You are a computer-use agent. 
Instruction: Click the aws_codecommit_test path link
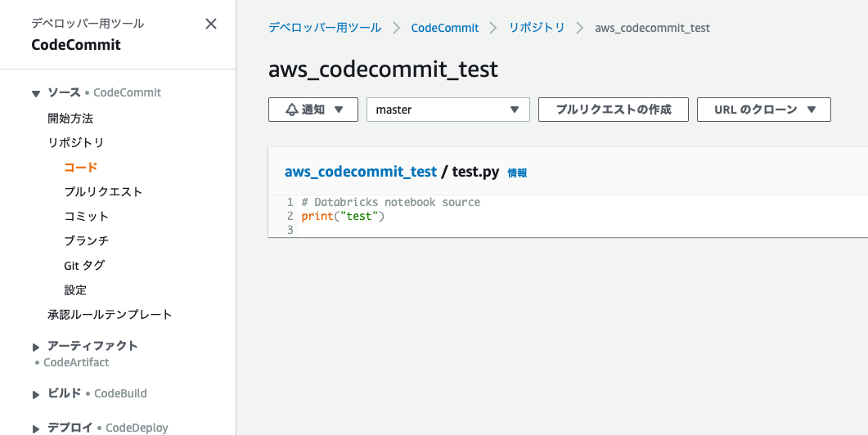(x=360, y=172)
